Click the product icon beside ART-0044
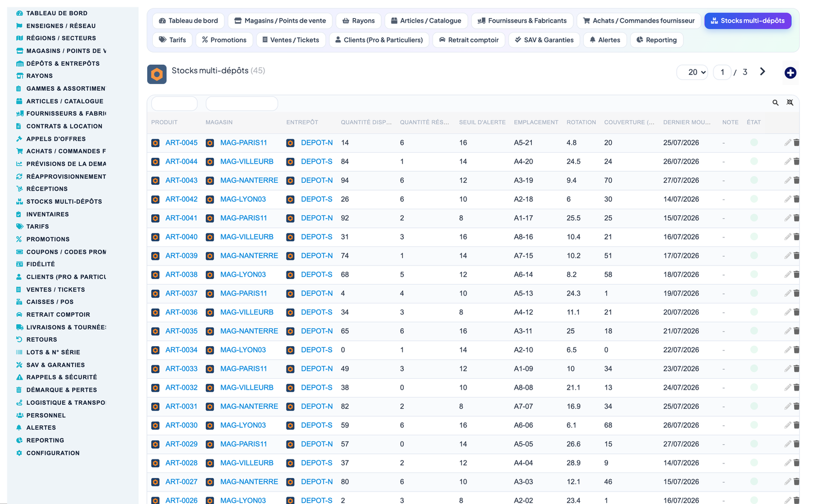The height and width of the screenshot is (504, 815). [155, 162]
